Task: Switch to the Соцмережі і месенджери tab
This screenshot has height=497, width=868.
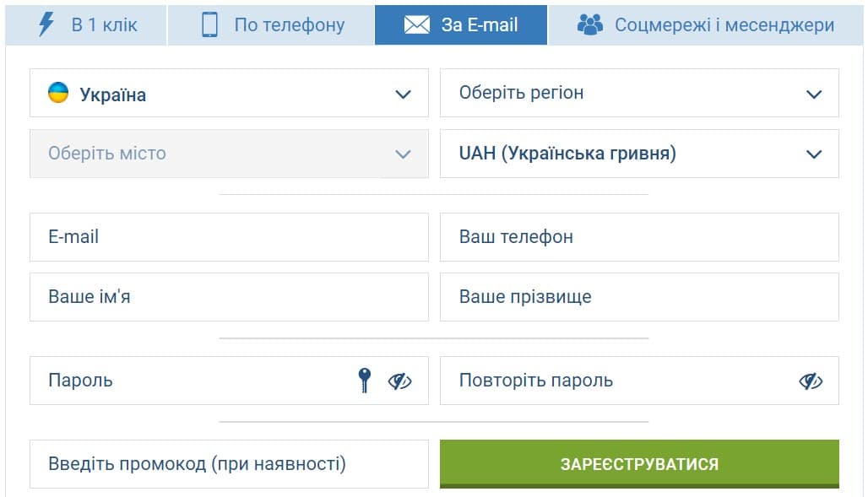Action: [x=705, y=25]
